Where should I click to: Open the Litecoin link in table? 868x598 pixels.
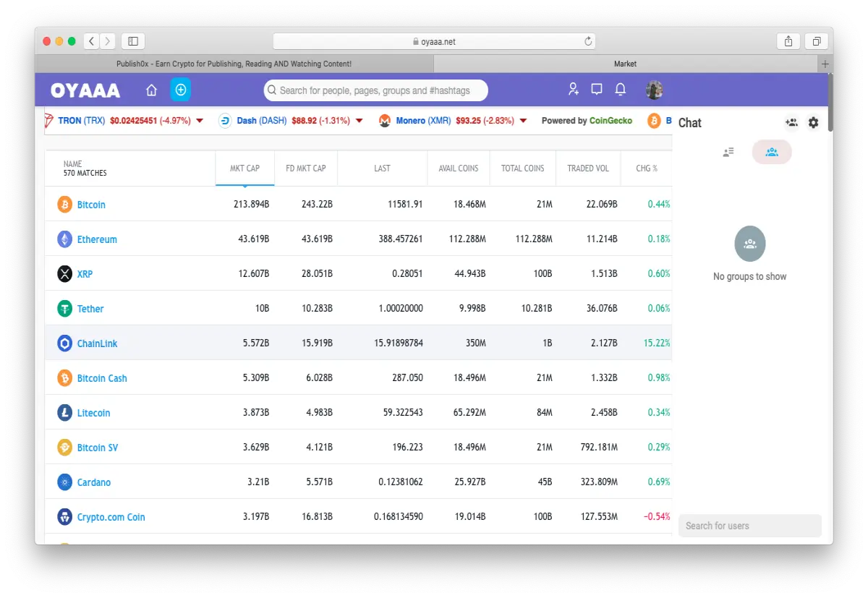(93, 413)
